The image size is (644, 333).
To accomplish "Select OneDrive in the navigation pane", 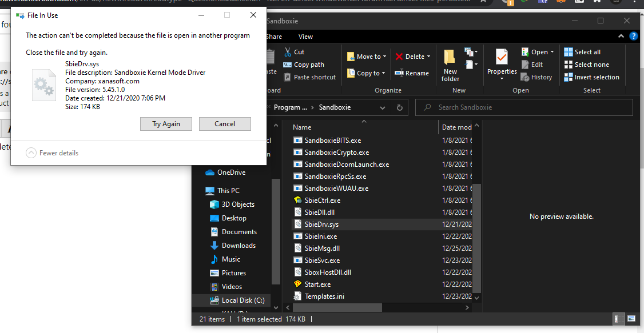I will (x=225, y=172).
